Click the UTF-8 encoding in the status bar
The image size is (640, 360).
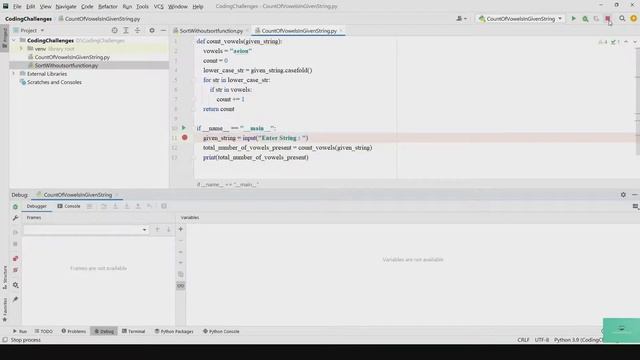tap(542, 340)
